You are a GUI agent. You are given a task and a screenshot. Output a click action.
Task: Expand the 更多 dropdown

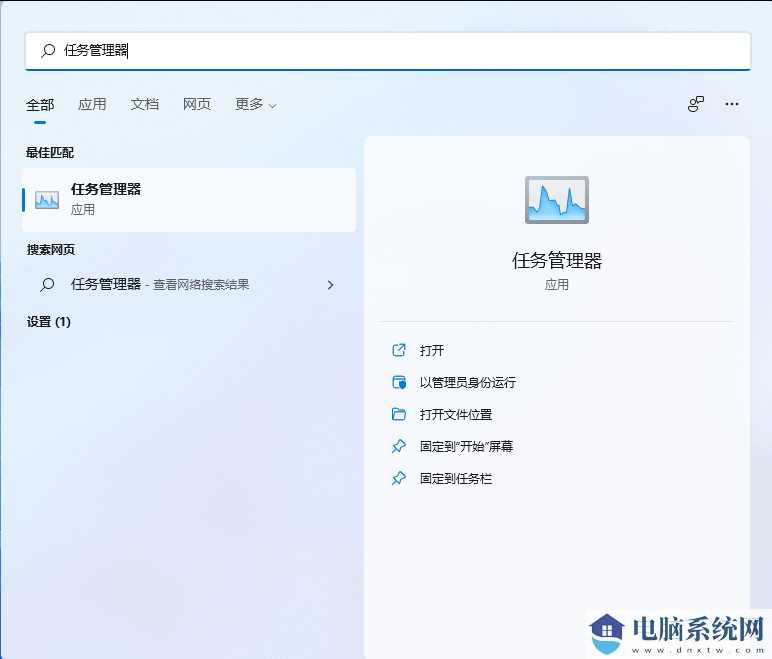point(256,104)
